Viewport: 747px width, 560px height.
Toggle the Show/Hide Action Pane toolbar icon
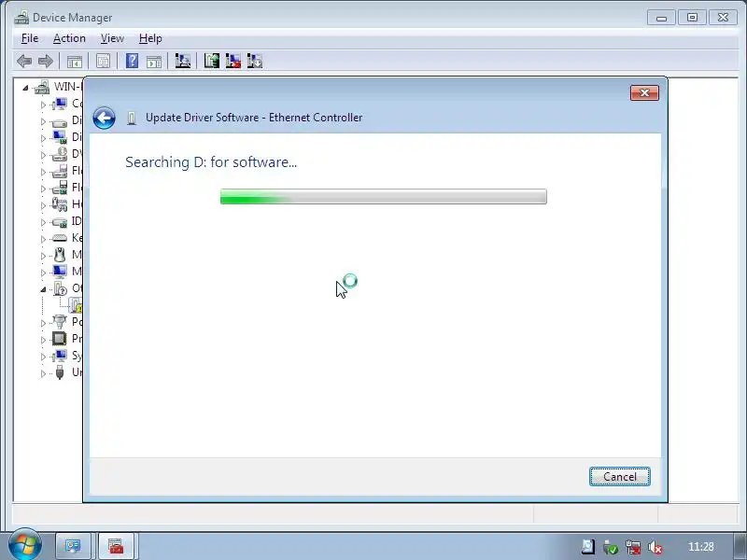point(154,61)
